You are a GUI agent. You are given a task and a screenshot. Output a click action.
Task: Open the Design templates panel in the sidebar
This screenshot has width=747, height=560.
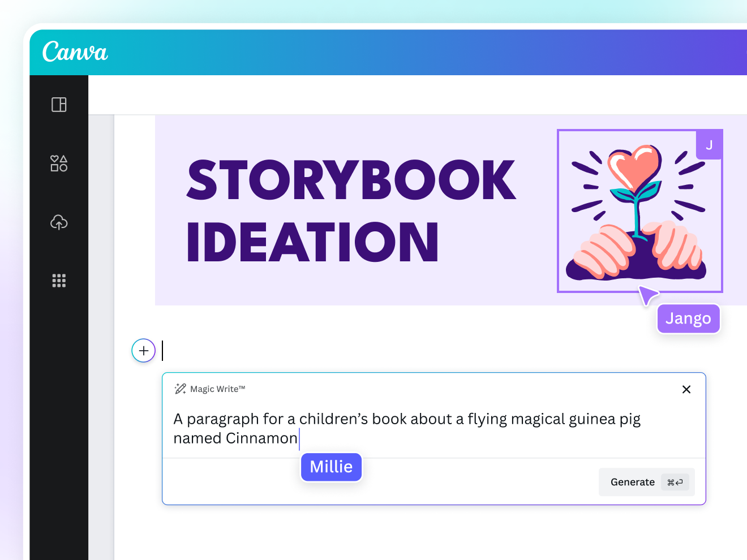(x=59, y=105)
